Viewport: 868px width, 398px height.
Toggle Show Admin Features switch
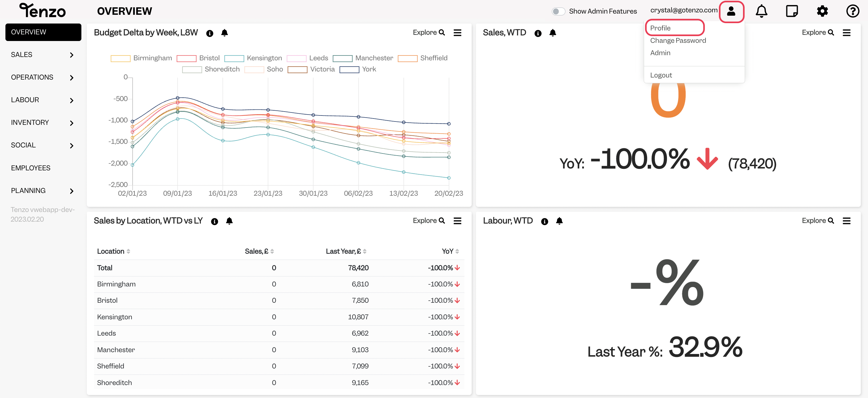[x=558, y=11]
